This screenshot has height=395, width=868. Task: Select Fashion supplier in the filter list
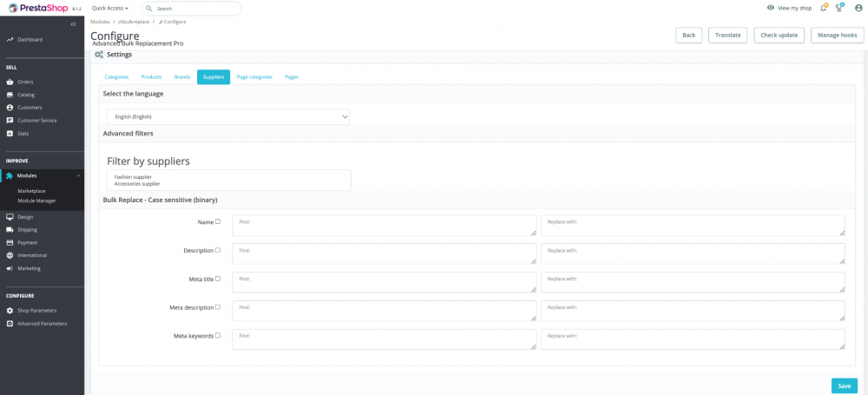(134, 177)
